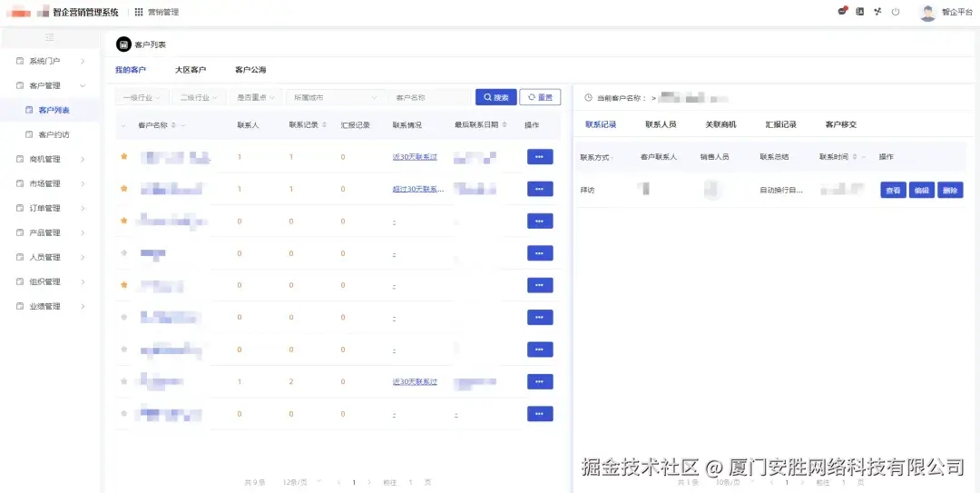Click 查看 button for 拜访 record
The height and width of the screenshot is (493, 980).
tap(893, 190)
